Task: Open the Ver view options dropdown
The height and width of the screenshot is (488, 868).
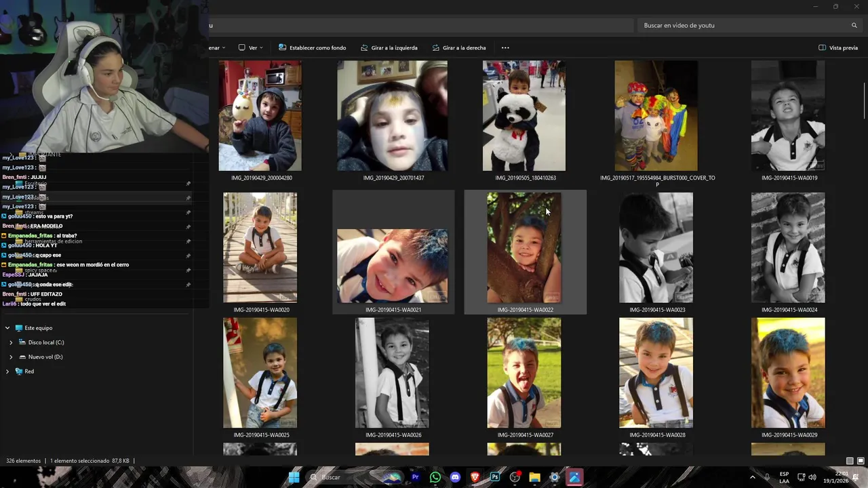Action: pyautogui.click(x=250, y=48)
